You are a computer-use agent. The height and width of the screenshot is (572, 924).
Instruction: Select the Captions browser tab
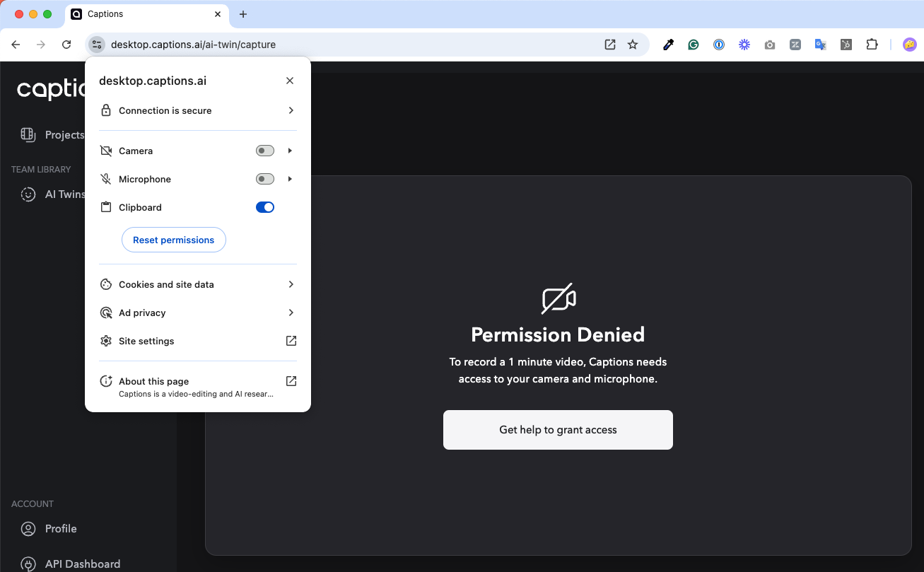tap(147, 14)
